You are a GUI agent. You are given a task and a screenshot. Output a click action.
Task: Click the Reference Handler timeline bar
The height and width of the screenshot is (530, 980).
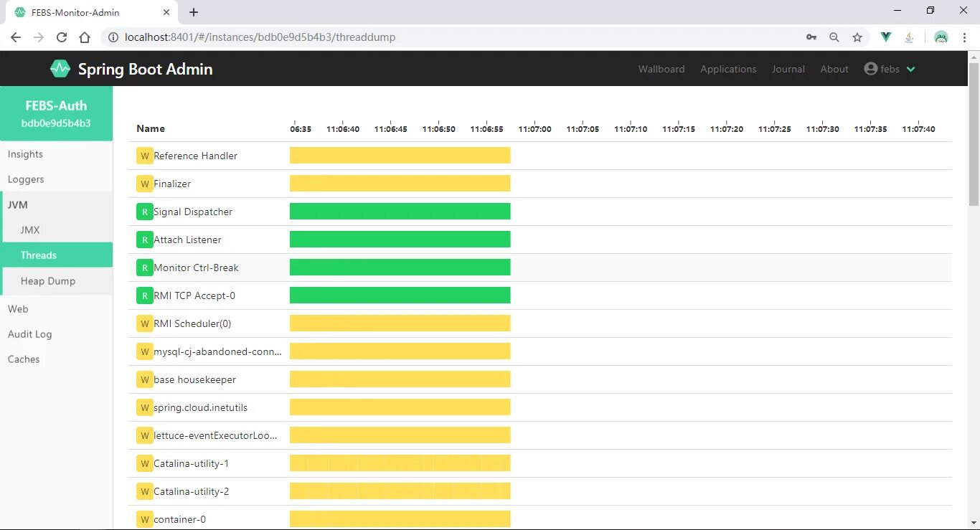point(400,156)
